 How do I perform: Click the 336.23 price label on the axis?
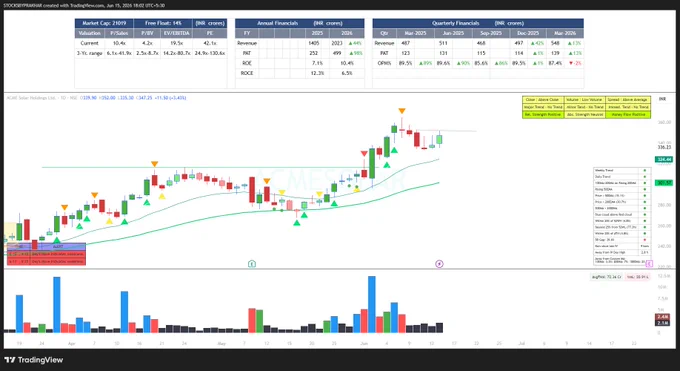click(x=664, y=147)
